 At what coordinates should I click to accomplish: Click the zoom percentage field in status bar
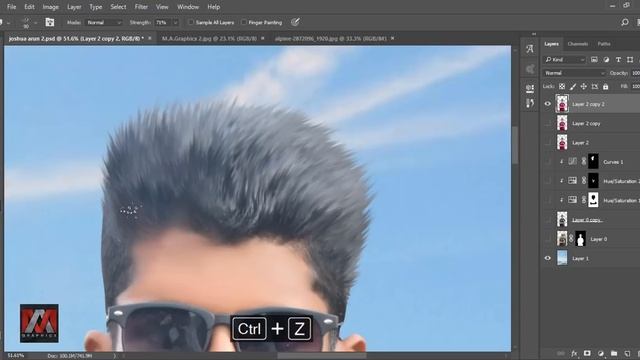pyautogui.click(x=16, y=356)
